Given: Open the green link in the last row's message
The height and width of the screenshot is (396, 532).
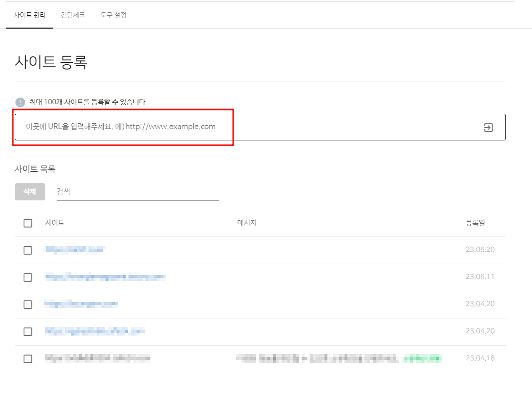Looking at the screenshot, I should (424, 358).
